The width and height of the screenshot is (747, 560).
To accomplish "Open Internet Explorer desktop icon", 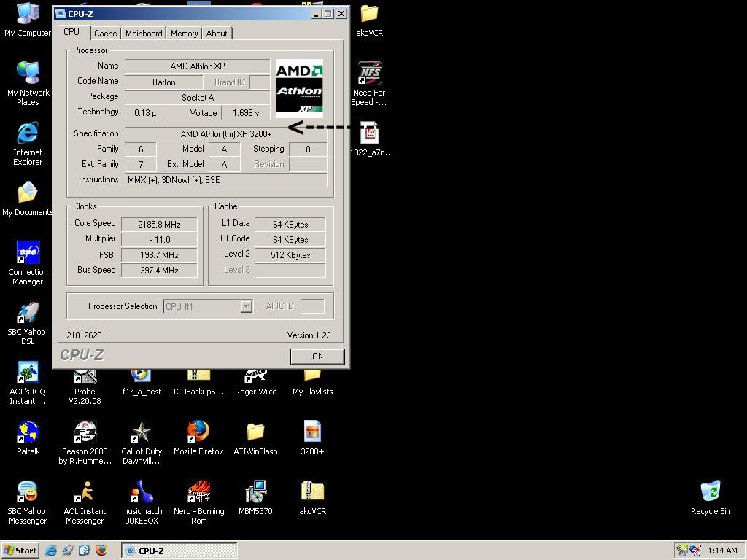I will point(28,133).
